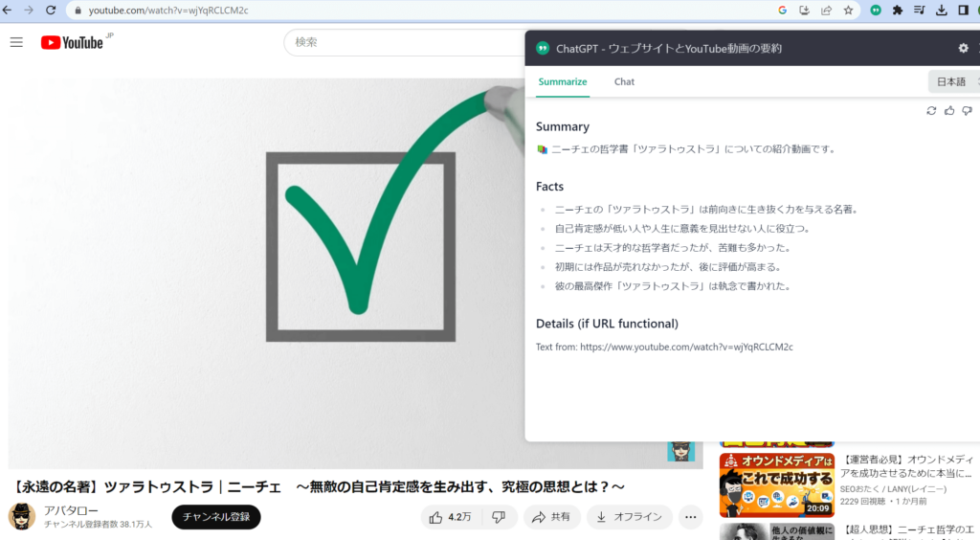Image resolution: width=980 pixels, height=540 pixels.
Task: Regenerate the summary with the refresh icon
Action: (931, 111)
